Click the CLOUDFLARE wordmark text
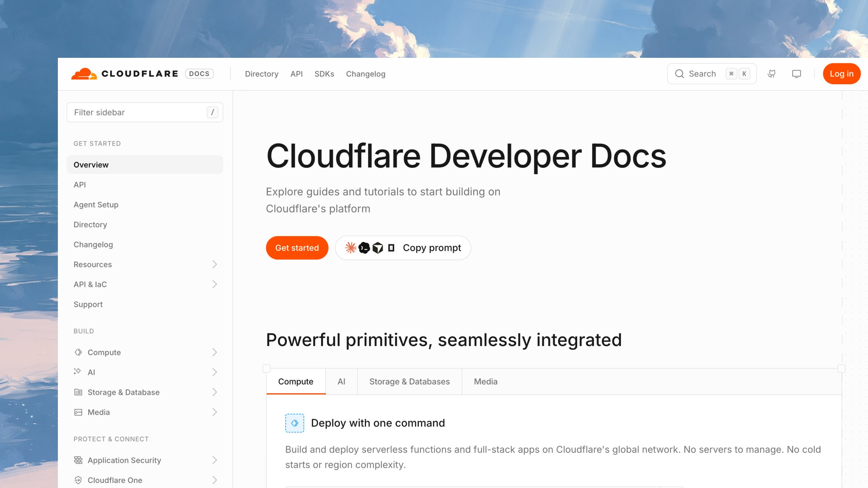This screenshot has height=488, width=868. [140, 74]
